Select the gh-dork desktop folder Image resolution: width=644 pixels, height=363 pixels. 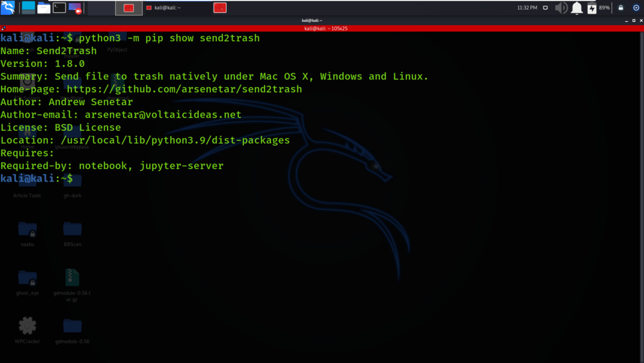tap(72, 186)
